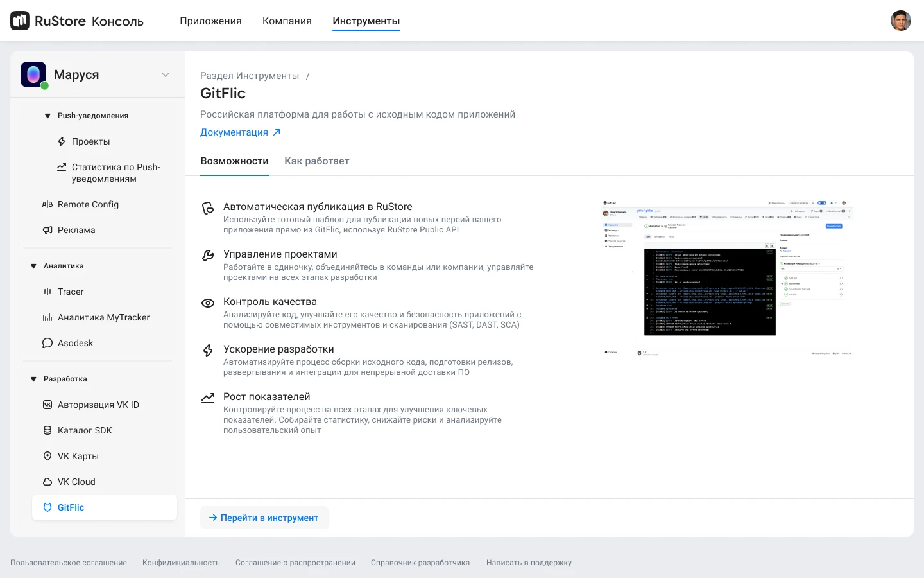Image resolution: width=924 pixels, height=578 pixels.
Task: Click the database icon beside Каталог SDK
Action: click(47, 430)
